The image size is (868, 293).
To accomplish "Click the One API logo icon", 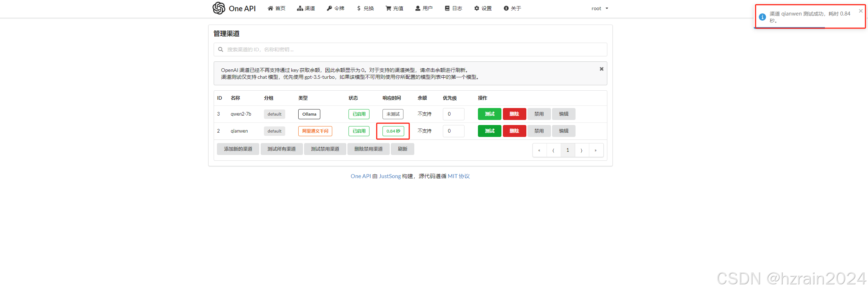I will (x=219, y=8).
